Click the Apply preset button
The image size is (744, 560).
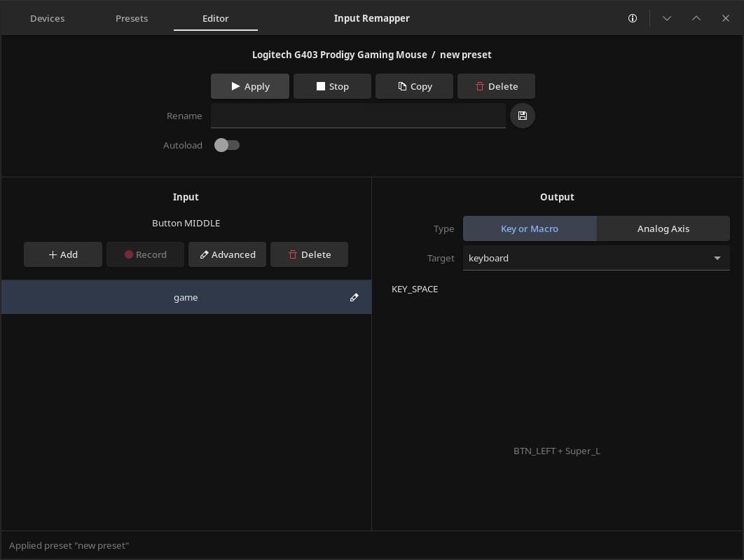tap(250, 86)
